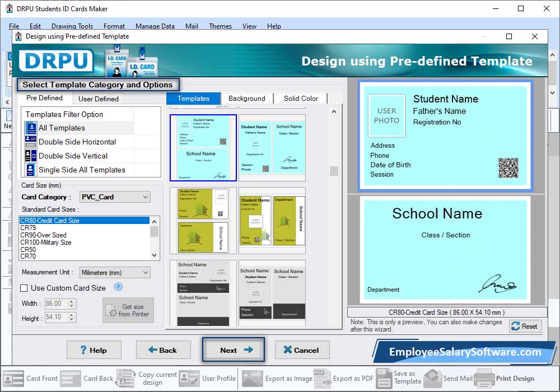
Task: Click the Export as Image icon
Action: (x=253, y=379)
